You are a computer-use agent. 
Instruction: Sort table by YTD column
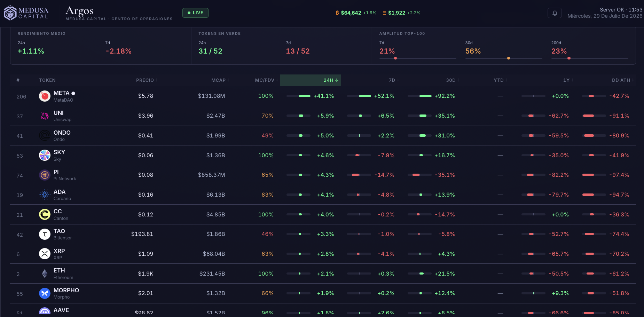point(500,80)
